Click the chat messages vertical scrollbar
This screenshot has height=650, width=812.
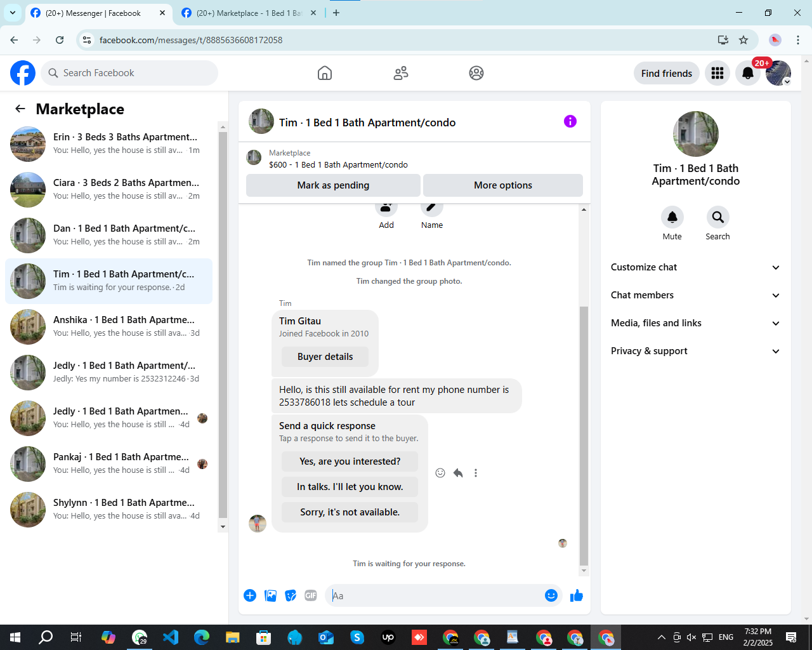pyautogui.click(x=584, y=435)
